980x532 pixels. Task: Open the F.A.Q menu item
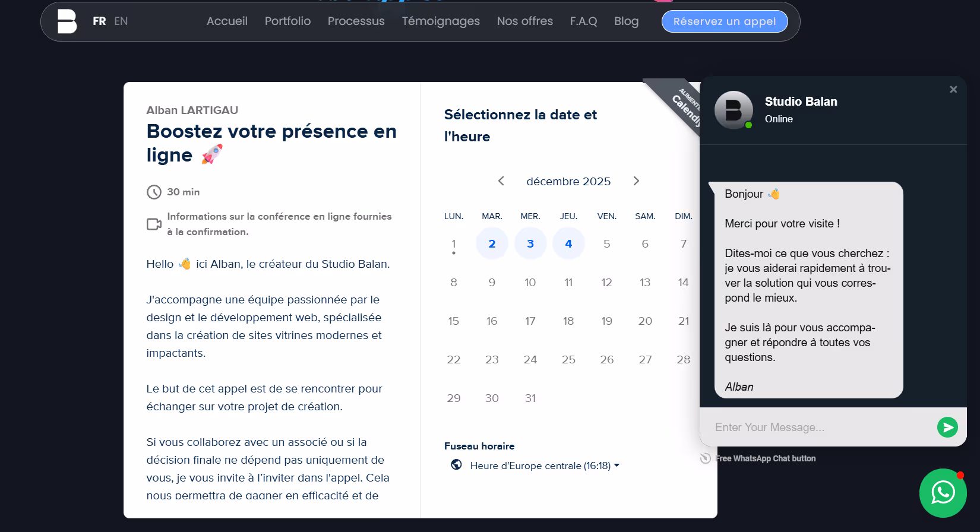(584, 21)
